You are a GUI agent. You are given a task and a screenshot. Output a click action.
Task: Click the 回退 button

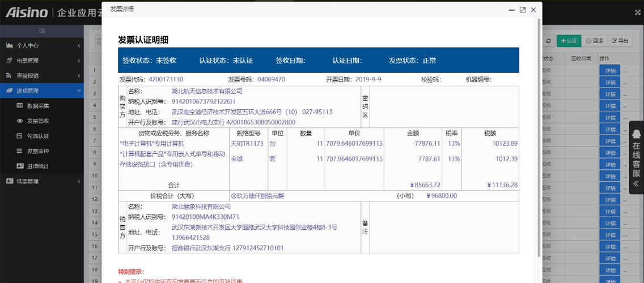594,41
